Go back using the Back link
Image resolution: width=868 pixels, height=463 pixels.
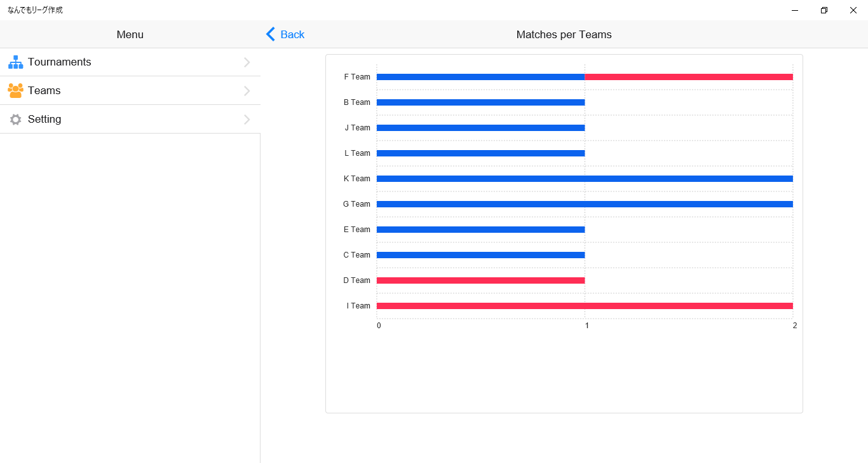click(x=292, y=34)
